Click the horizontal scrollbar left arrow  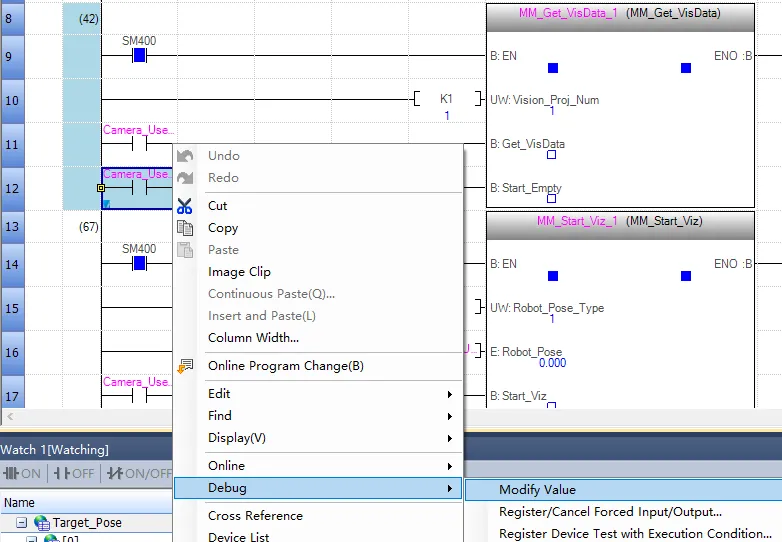[8, 416]
